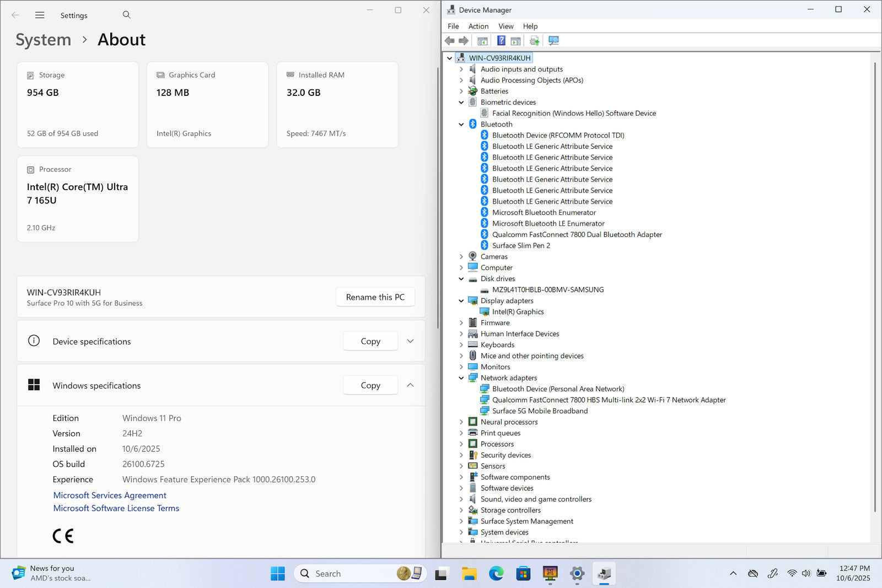This screenshot has width=882, height=588.
Task: Expand the Cameras device category
Action: (461, 257)
